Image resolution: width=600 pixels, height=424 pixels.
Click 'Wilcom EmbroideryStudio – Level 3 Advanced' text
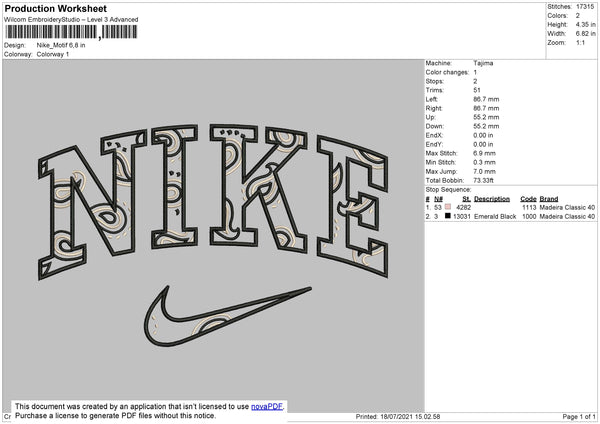coord(71,20)
